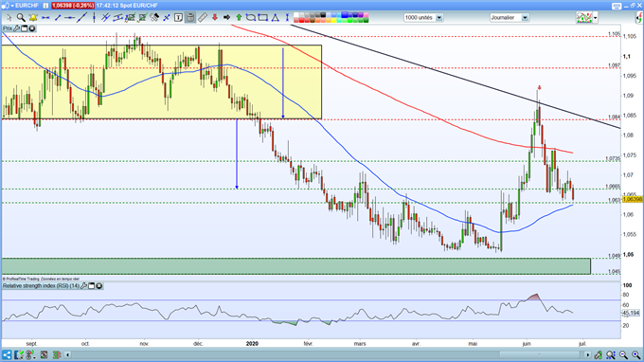
Task: Select the horizontal segment drawing tool
Action: [x=45, y=18]
